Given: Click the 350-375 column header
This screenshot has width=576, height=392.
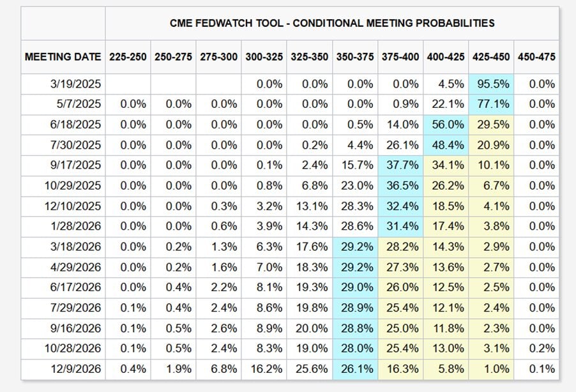Looking at the screenshot, I should pyautogui.click(x=355, y=57).
